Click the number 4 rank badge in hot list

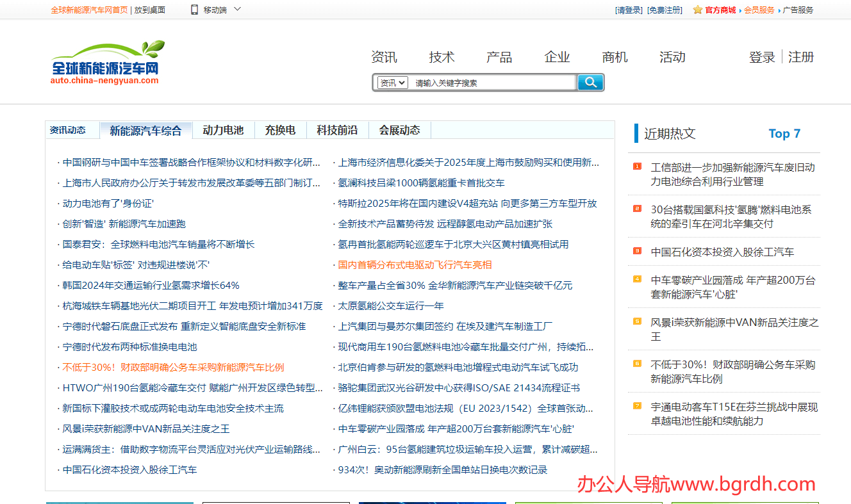637,279
